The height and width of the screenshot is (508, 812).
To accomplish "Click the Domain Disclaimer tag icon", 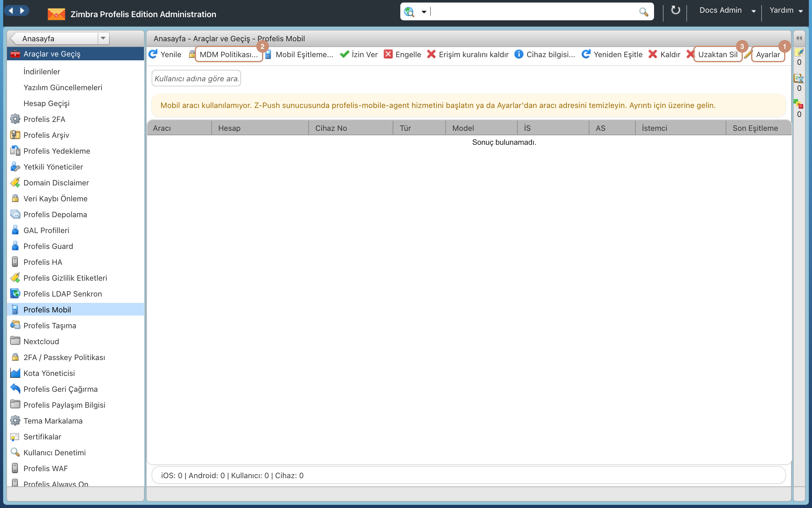I will click(x=15, y=183).
